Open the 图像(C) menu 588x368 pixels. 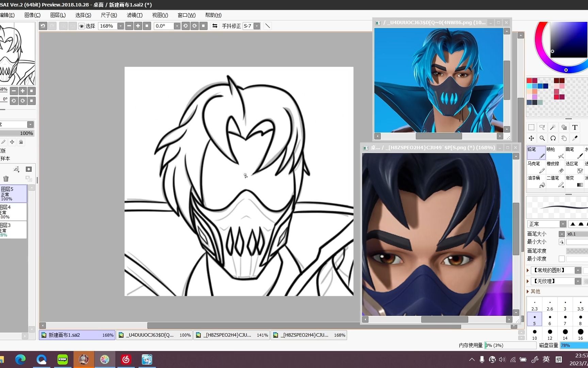(32, 15)
